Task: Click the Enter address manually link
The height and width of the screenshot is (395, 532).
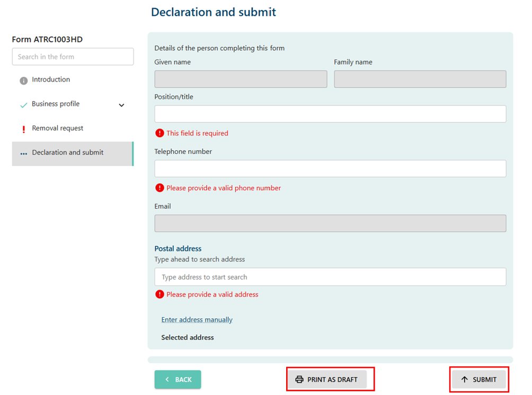Action: pyautogui.click(x=197, y=319)
